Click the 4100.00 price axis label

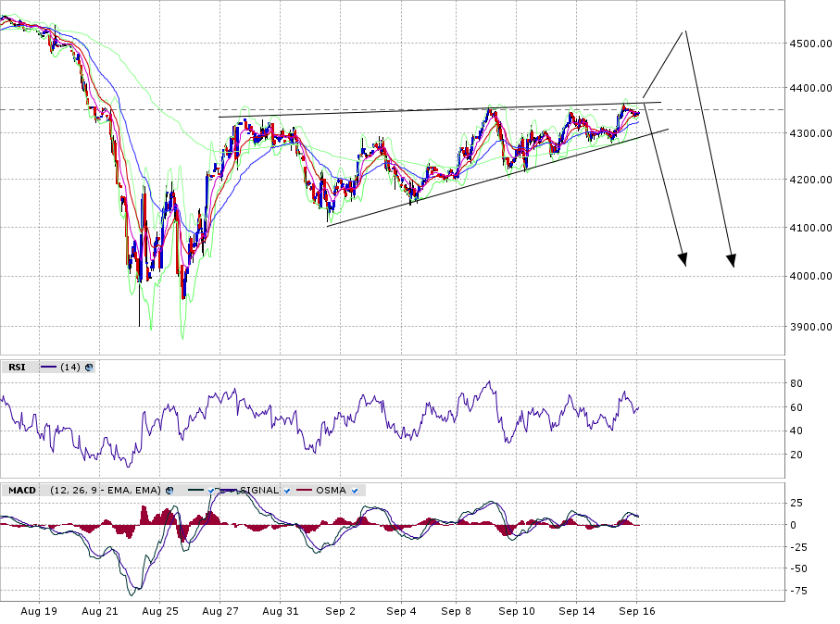[x=811, y=228]
